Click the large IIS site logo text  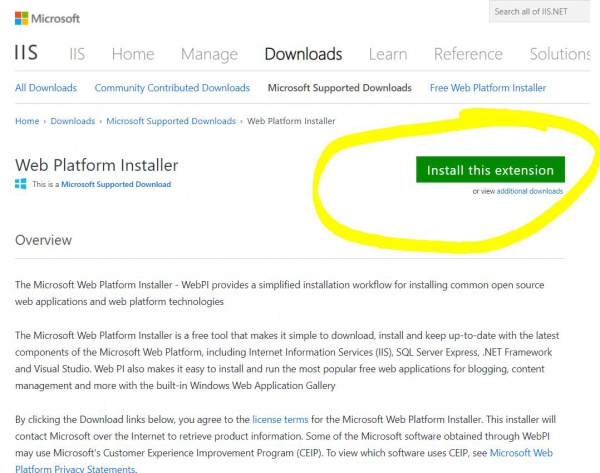[26, 52]
